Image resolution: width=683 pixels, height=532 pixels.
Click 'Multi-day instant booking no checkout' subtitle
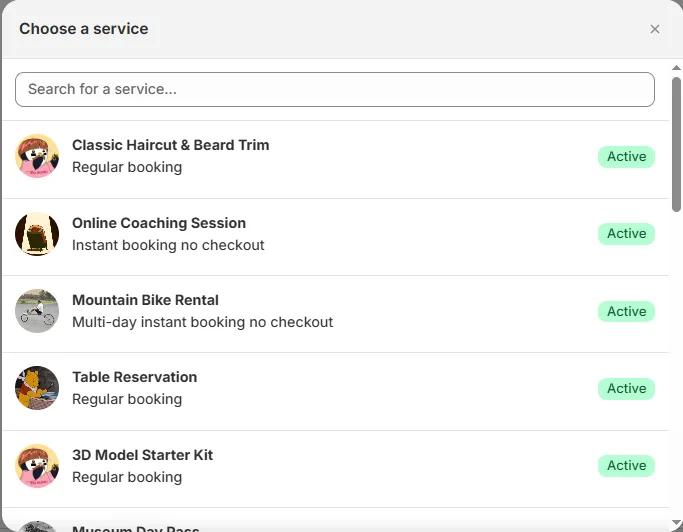[x=203, y=322]
